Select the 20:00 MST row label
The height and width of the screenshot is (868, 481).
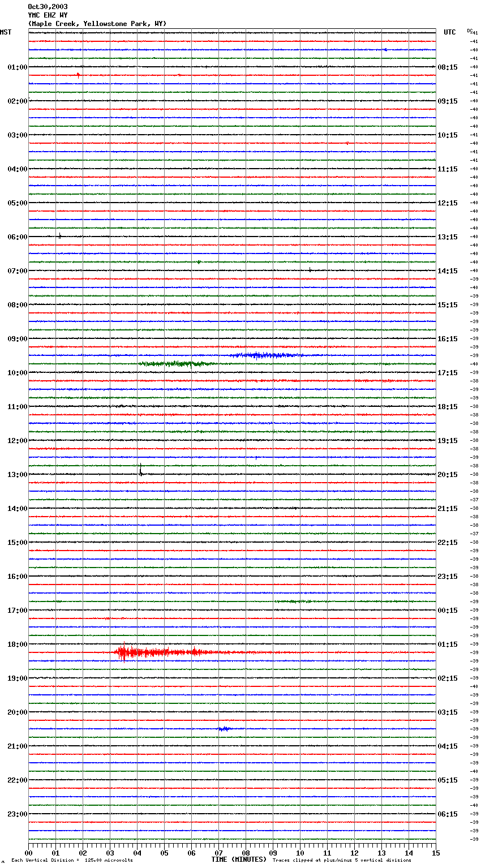click(17, 712)
